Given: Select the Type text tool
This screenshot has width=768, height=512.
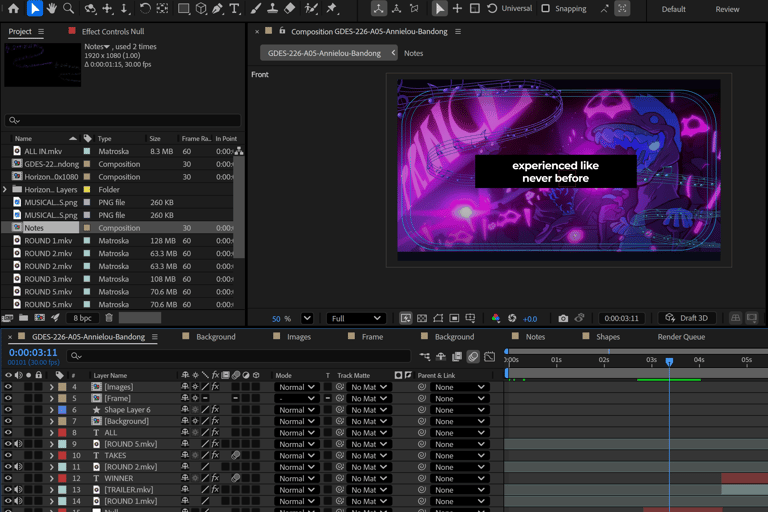Looking at the screenshot, I should click(x=235, y=8).
